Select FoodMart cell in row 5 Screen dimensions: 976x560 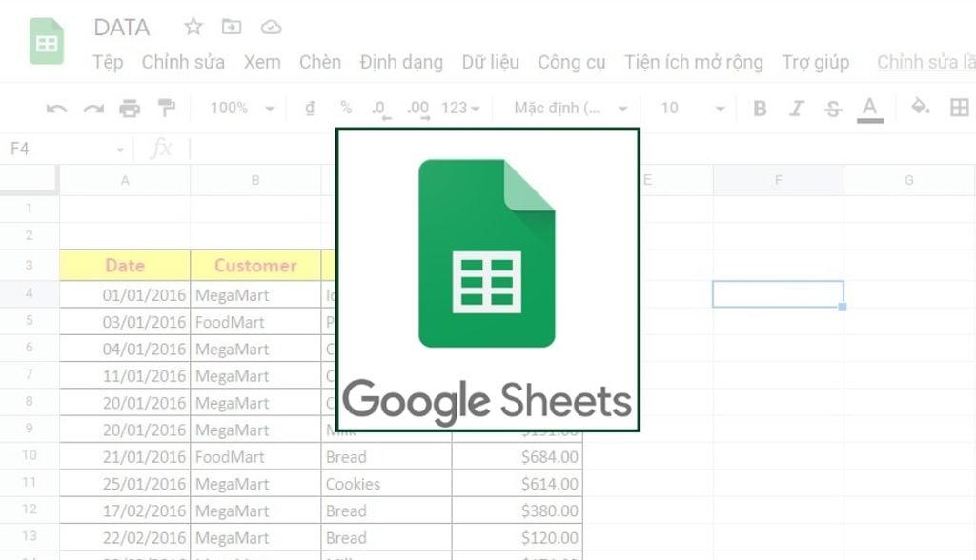(255, 322)
